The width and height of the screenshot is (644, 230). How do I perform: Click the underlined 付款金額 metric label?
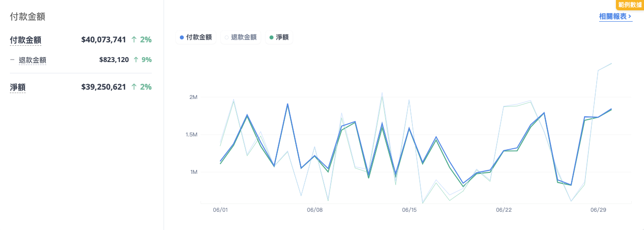25,40
